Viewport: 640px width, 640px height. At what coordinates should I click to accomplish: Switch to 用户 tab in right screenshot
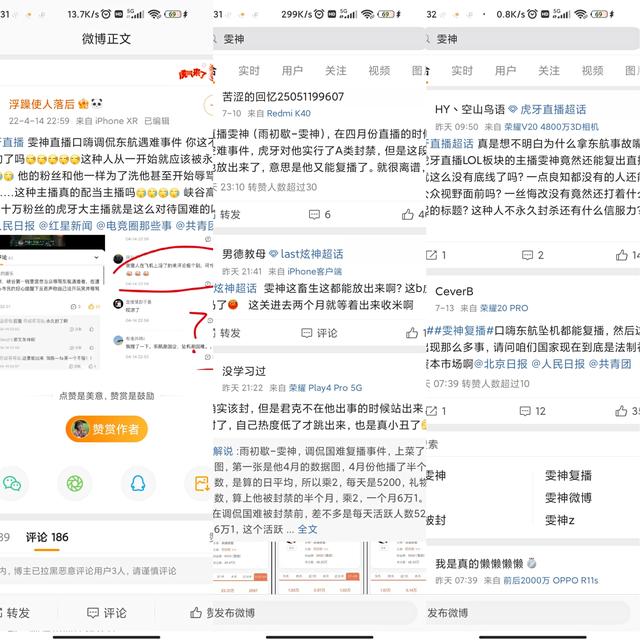505,71
